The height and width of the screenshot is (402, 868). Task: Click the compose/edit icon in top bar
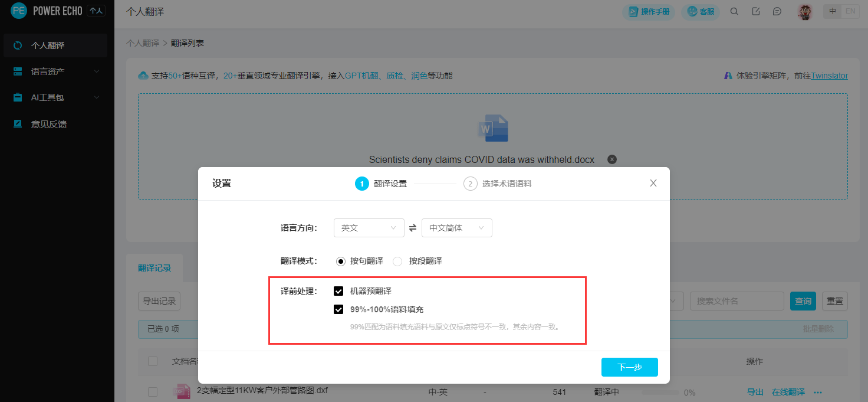point(755,11)
